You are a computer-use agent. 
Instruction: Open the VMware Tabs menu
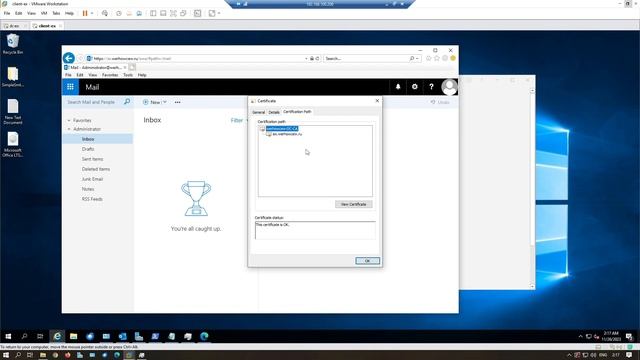point(56,13)
